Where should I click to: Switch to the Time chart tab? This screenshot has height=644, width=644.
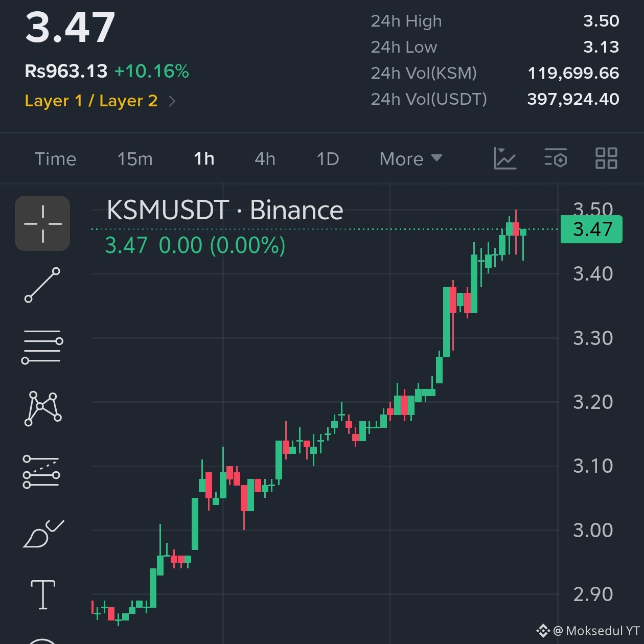click(x=56, y=159)
